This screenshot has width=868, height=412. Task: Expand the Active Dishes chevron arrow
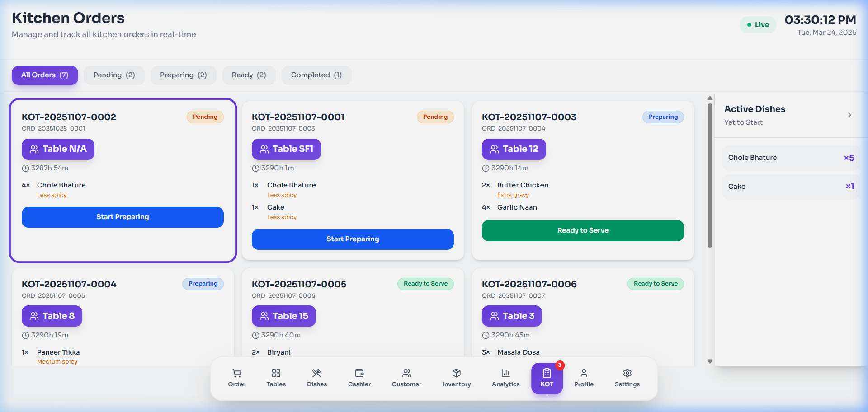(x=849, y=115)
